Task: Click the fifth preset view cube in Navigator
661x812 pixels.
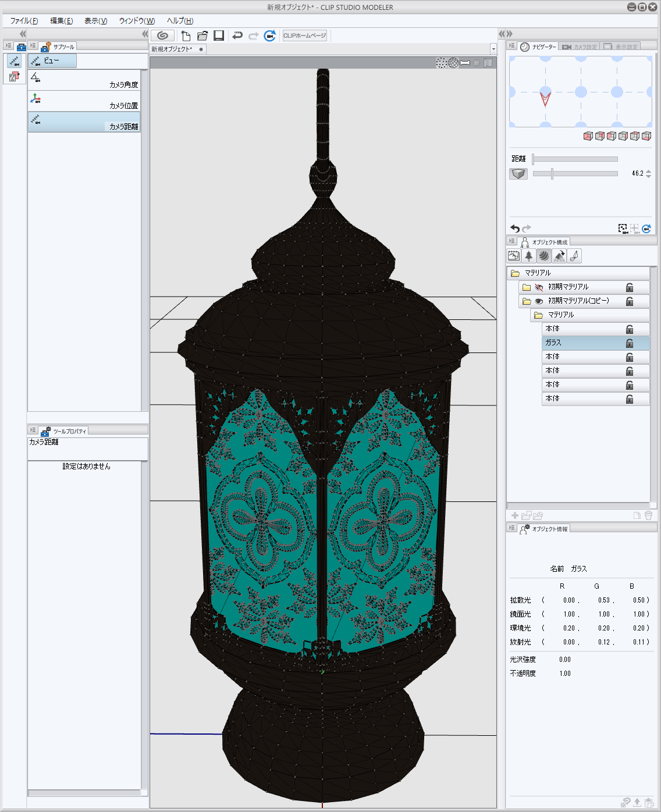Action: (635, 136)
